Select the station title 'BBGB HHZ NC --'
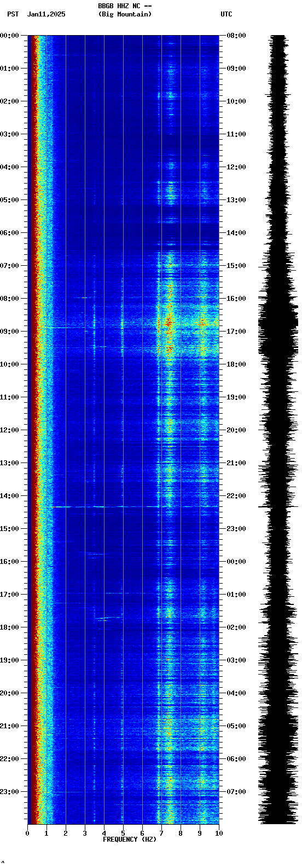302x868 pixels. (125, 6)
